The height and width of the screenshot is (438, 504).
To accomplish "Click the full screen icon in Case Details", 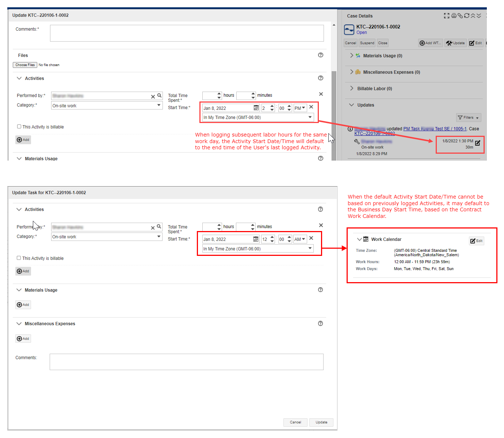I will tap(446, 16).
